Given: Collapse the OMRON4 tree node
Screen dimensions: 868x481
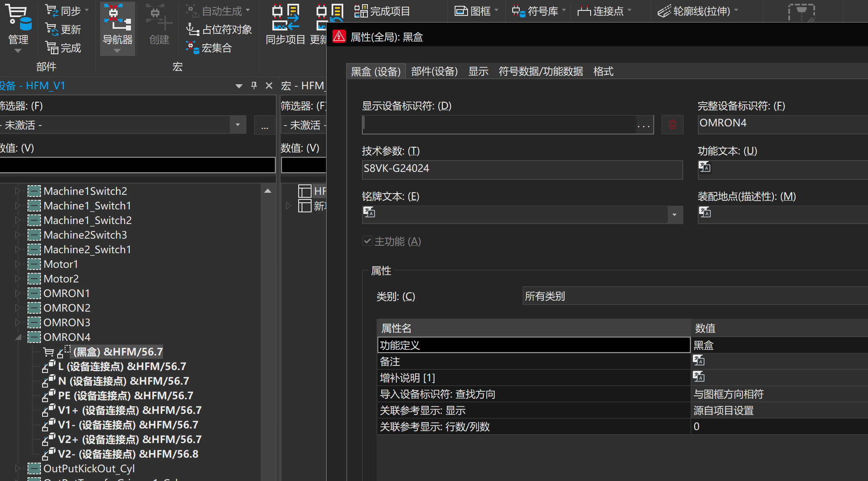Looking at the screenshot, I should click(x=18, y=337).
